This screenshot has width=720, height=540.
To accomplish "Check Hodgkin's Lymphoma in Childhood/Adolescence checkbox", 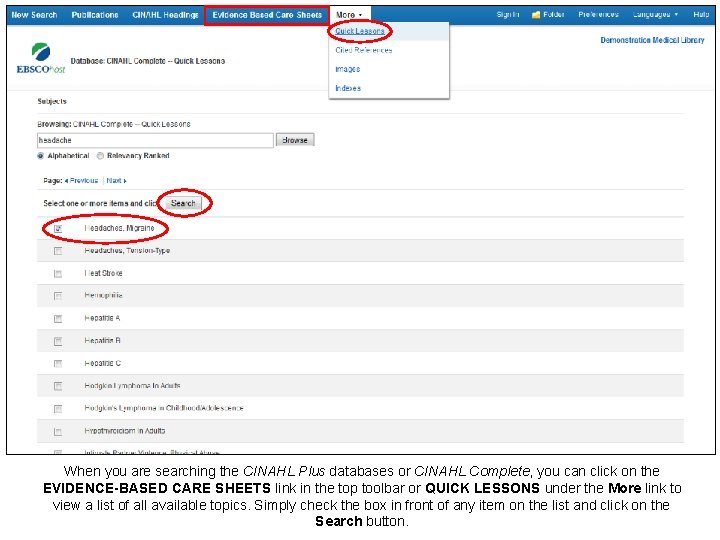I will [58, 409].
